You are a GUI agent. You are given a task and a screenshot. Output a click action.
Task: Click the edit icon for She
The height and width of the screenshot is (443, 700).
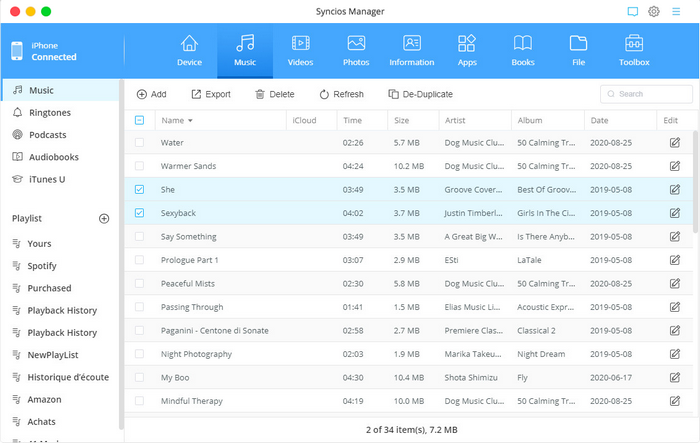point(675,189)
